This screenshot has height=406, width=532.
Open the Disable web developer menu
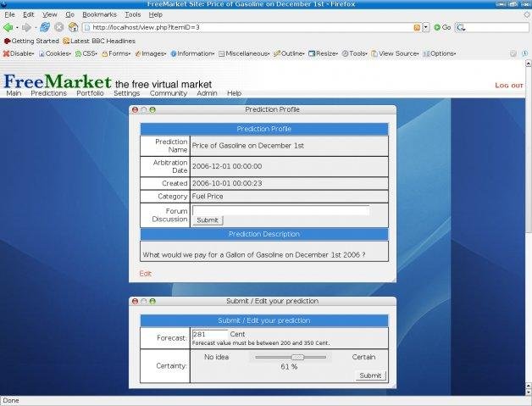coord(19,53)
